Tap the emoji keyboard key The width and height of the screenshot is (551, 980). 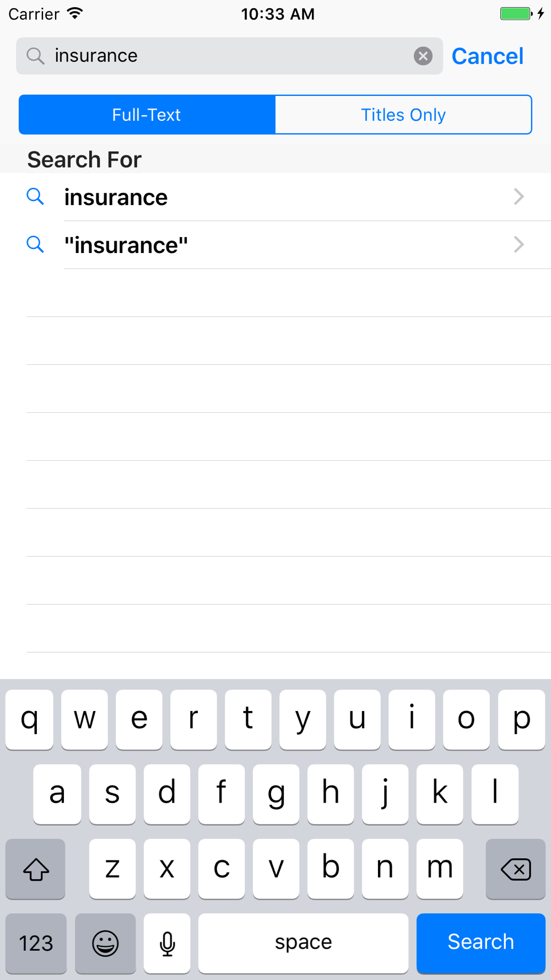pos(105,943)
